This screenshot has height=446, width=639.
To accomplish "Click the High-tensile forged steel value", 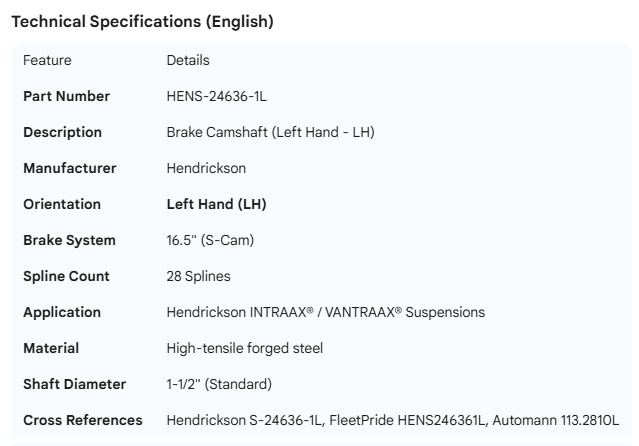I will (244, 348).
